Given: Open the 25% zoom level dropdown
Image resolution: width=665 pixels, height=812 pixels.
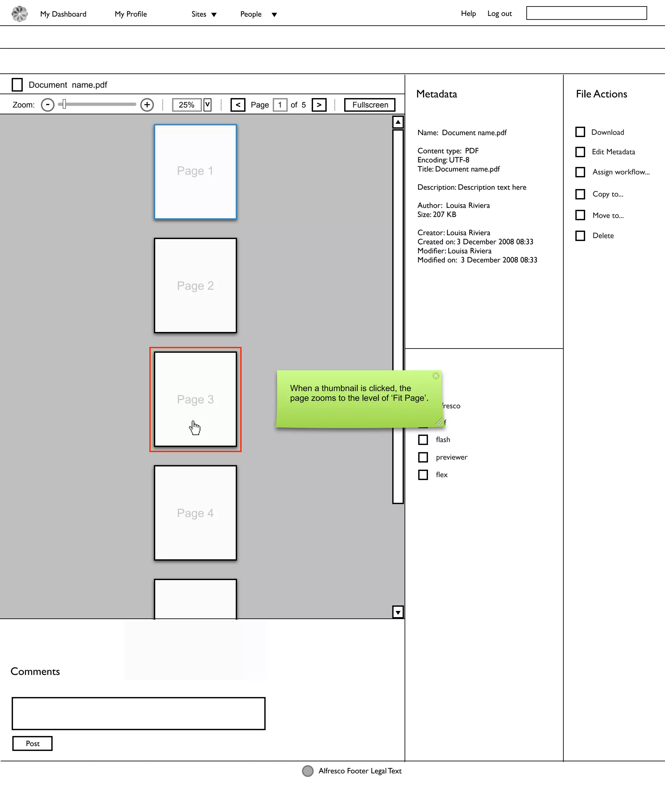Looking at the screenshot, I should tap(207, 105).
